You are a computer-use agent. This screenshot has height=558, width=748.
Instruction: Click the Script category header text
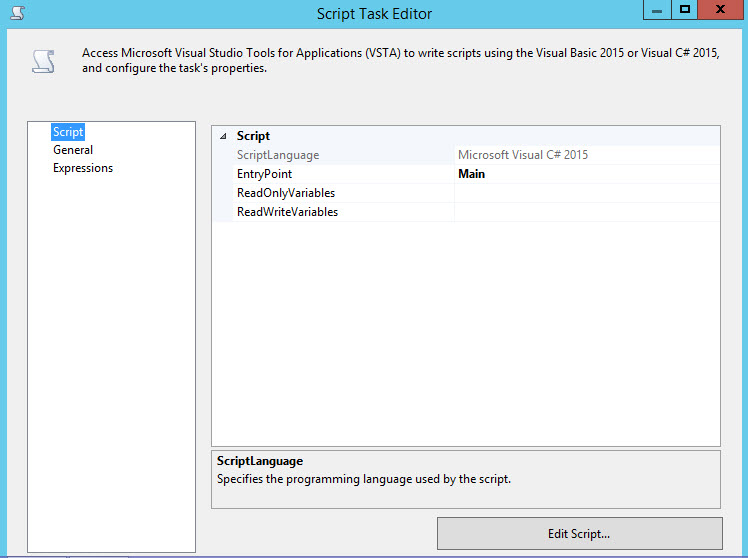point(253,136)
